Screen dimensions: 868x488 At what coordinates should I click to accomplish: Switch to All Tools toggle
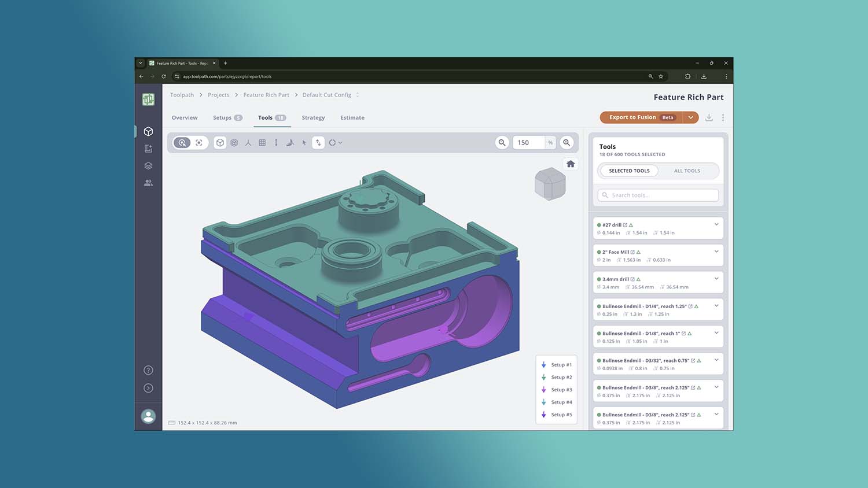(x=687, y=171)
